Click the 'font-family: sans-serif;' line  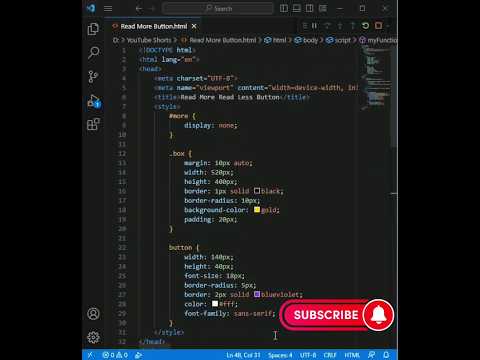tap(230, 314)
